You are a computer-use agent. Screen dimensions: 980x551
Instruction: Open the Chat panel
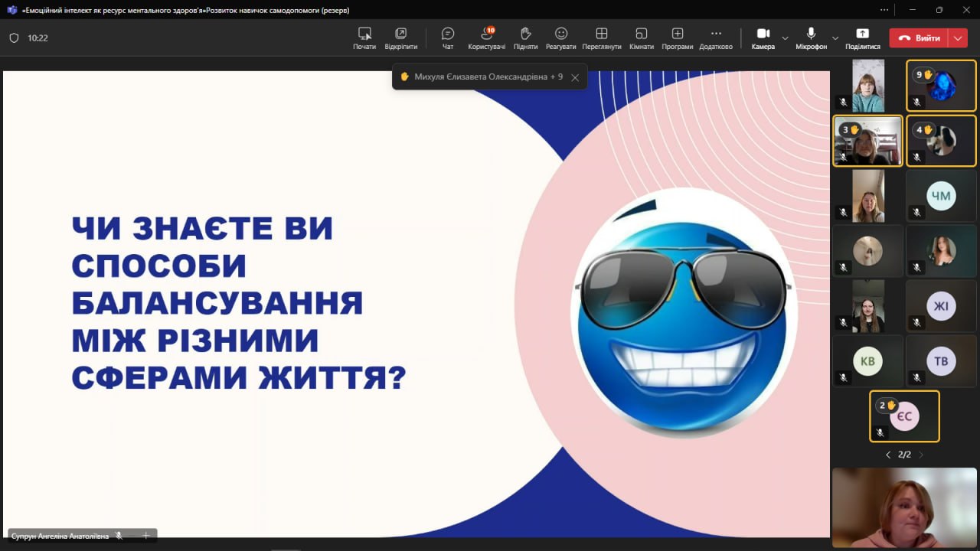[448, 38]
